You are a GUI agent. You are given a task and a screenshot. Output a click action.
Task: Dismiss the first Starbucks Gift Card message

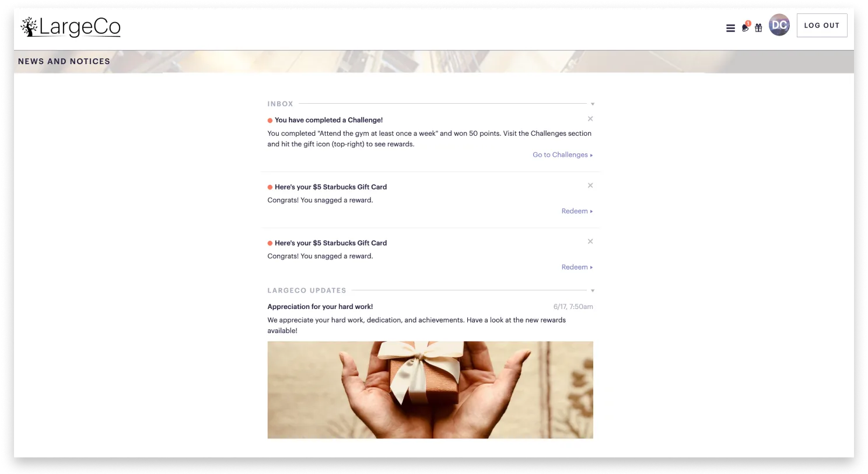pos(590,185)
